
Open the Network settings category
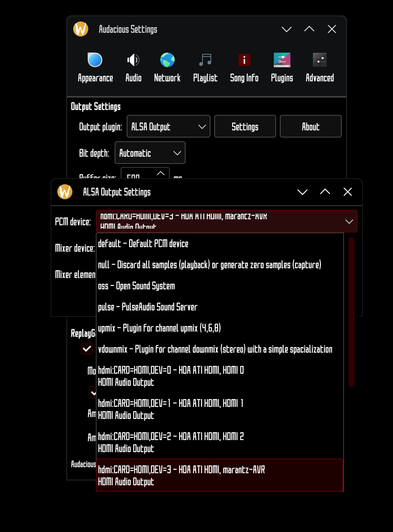pos(167,68)
